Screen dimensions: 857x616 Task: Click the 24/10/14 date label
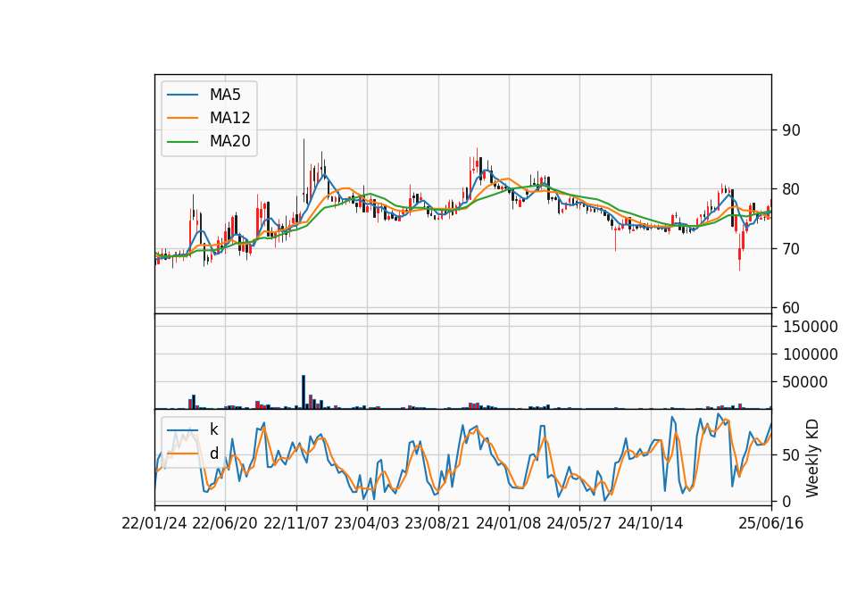click(651, 524)
